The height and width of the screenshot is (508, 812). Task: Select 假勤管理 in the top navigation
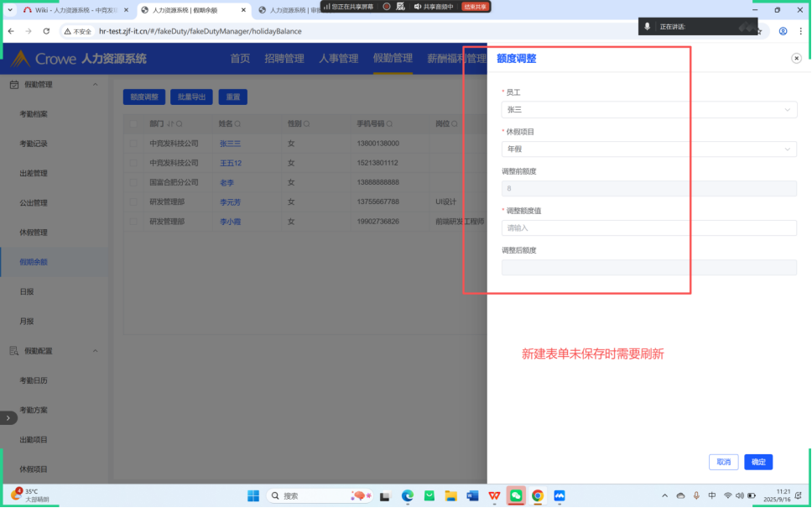pyautogui.click(x=393, y=58)
